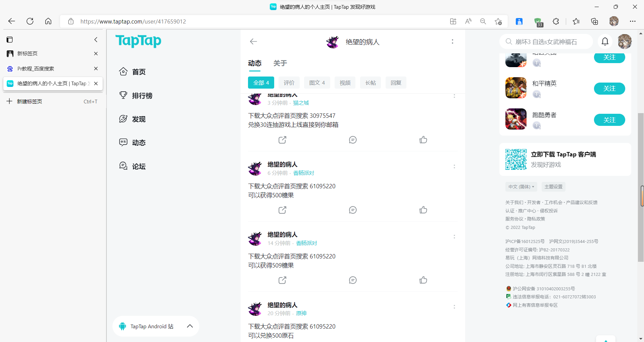Click the TapTap logo

tap(138, 41)
